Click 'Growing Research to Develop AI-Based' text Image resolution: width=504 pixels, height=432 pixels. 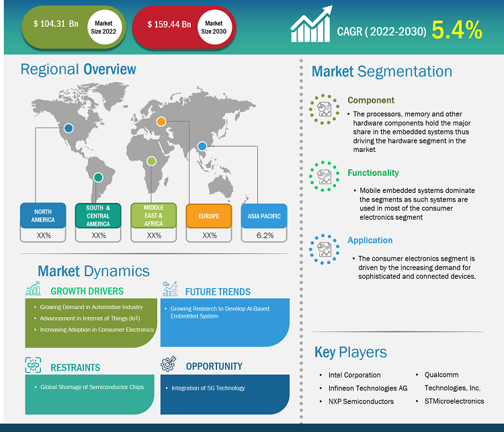(x=220, y=308)
